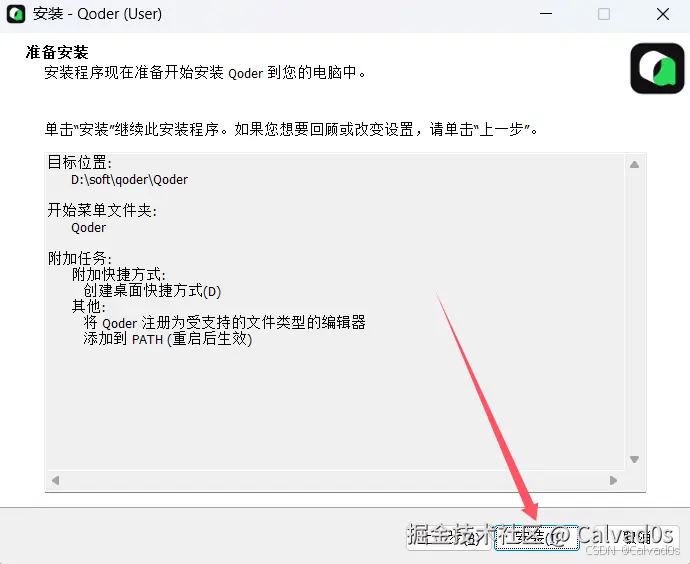Click the summary box scroll left arrow
This screenshot has width=690, height=564.
[55, 480]
